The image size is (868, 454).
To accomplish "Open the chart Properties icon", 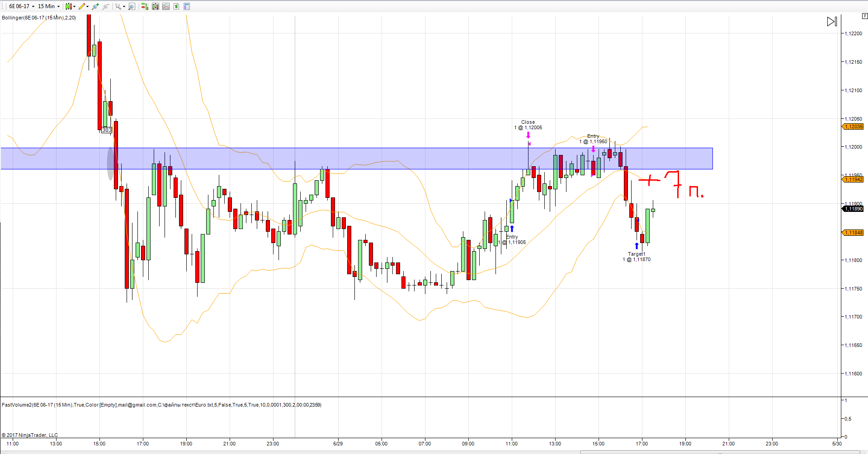I will click(187, 6).
